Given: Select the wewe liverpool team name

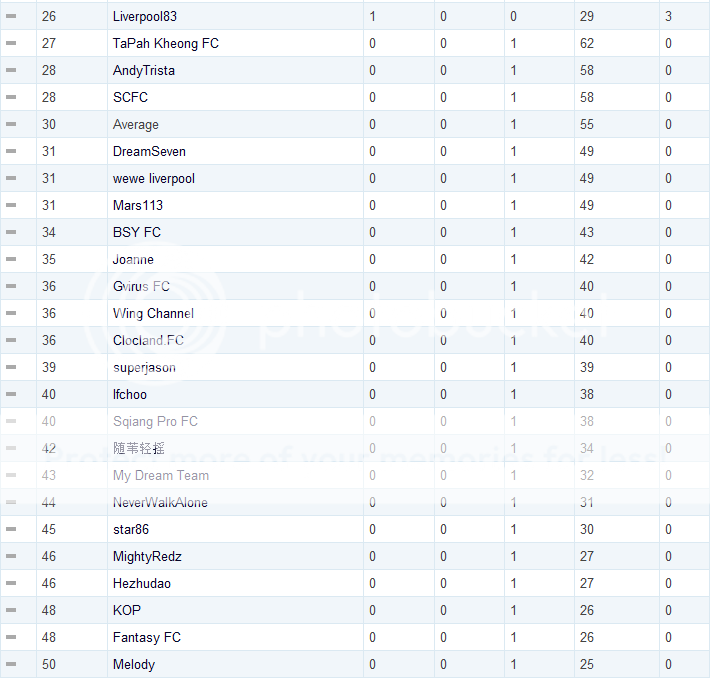Looking at the screenshot, I should point(154,179).
